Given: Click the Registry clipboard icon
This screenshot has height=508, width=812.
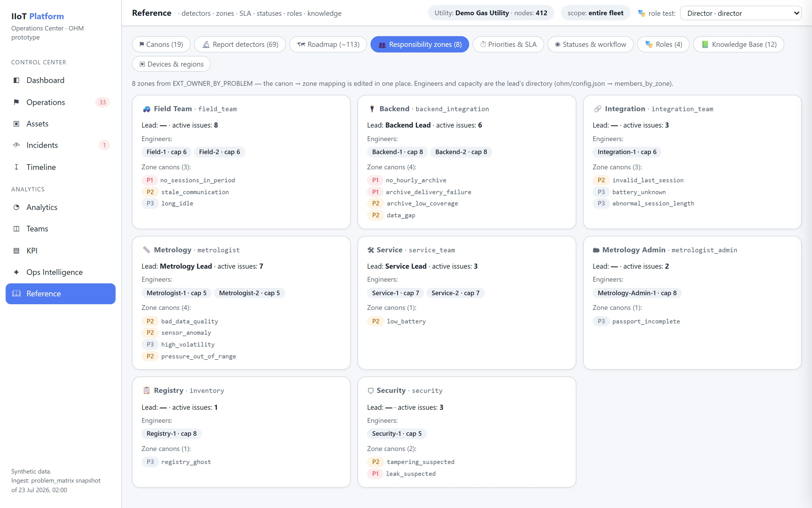Looking at the screenshot, I should pyautogui.click(x=147, y=390).
